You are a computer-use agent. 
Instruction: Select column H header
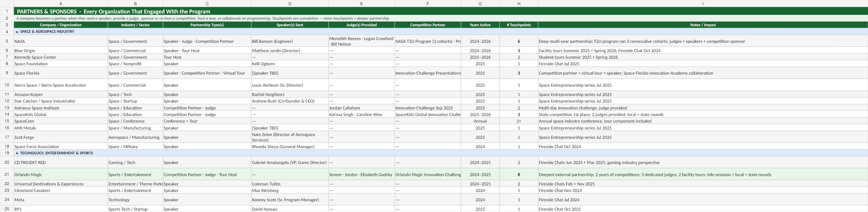pyautogui.click(x=519, y=3)
